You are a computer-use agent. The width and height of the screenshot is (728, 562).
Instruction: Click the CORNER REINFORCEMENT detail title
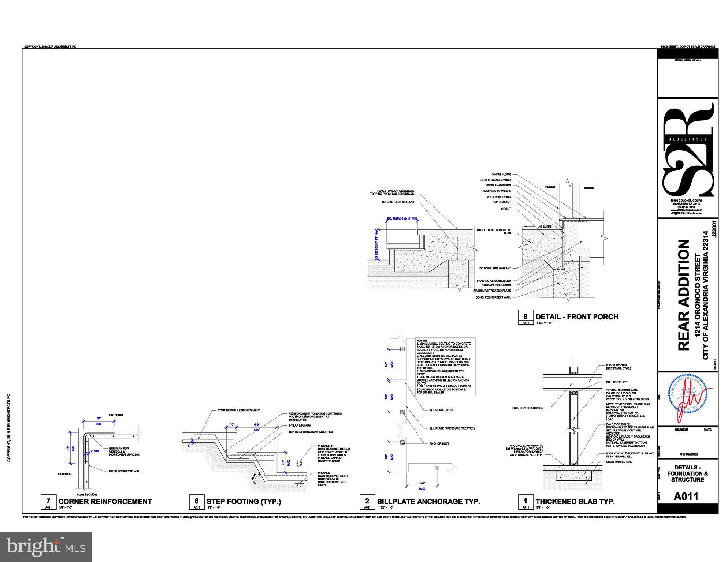coord(105,502)
